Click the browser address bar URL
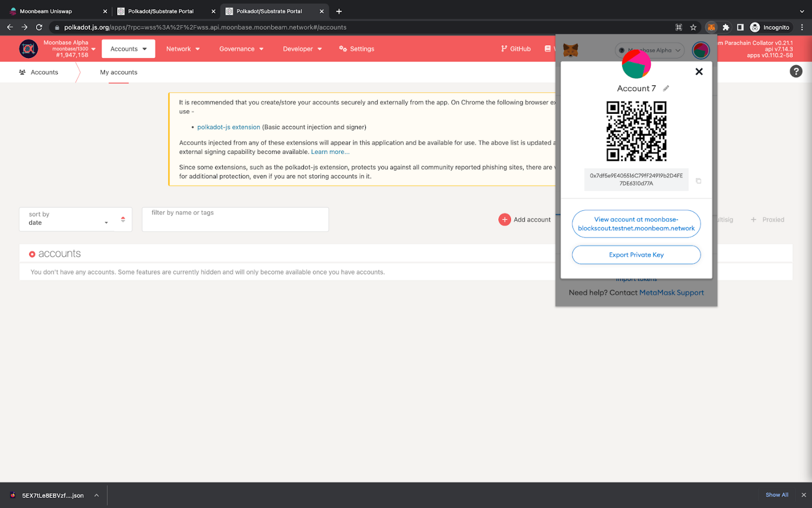Viewport: 812px width, 508px height. coord(205,27)
